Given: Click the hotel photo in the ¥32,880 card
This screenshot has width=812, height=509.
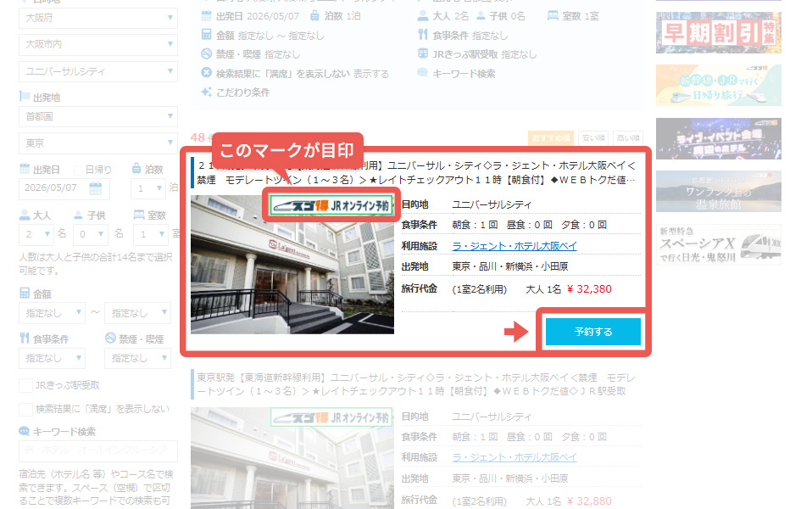Looking at the screenshot, I should (x=292, y=458).
